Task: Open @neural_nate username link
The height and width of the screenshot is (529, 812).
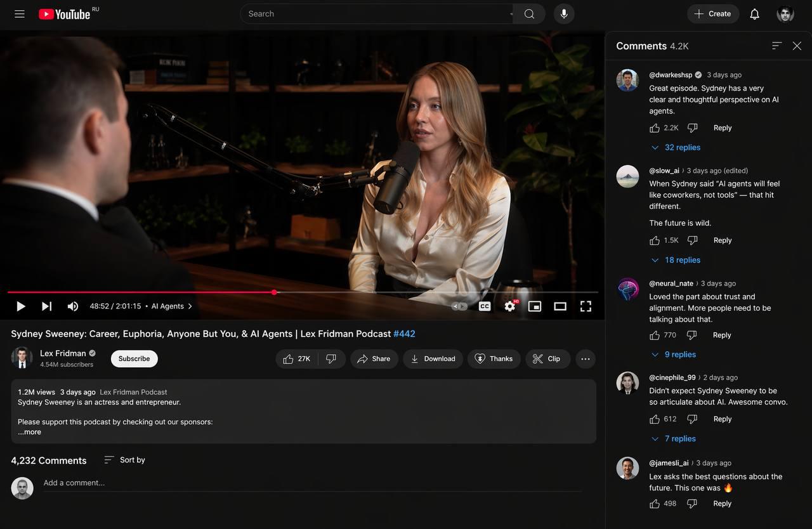Action: click(671, 284)
